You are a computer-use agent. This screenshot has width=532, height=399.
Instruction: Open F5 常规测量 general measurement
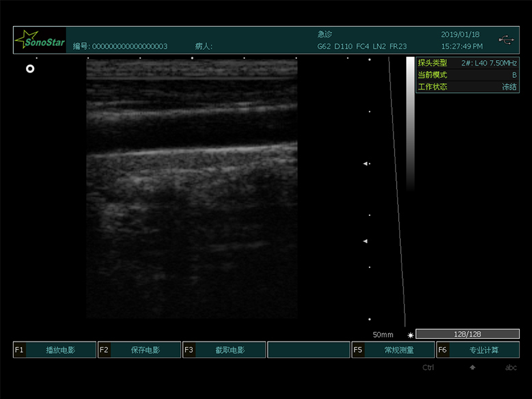(x=393, y=350)
